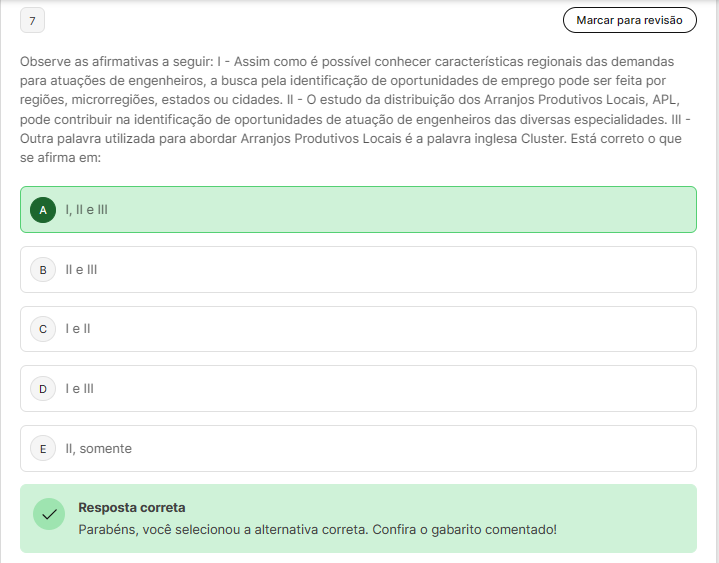Click the letter E circle badge
Screen dimensions: 719x563
pyautogui.click(x=43, y=449)
